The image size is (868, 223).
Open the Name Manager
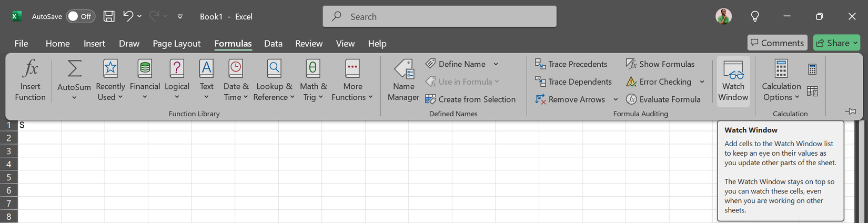click(403, 80)
